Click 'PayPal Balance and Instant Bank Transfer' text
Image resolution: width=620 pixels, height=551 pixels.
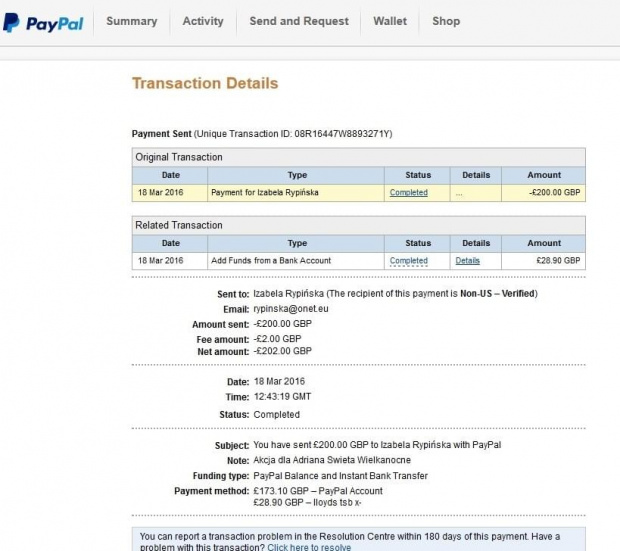click(x=340, y=476)
